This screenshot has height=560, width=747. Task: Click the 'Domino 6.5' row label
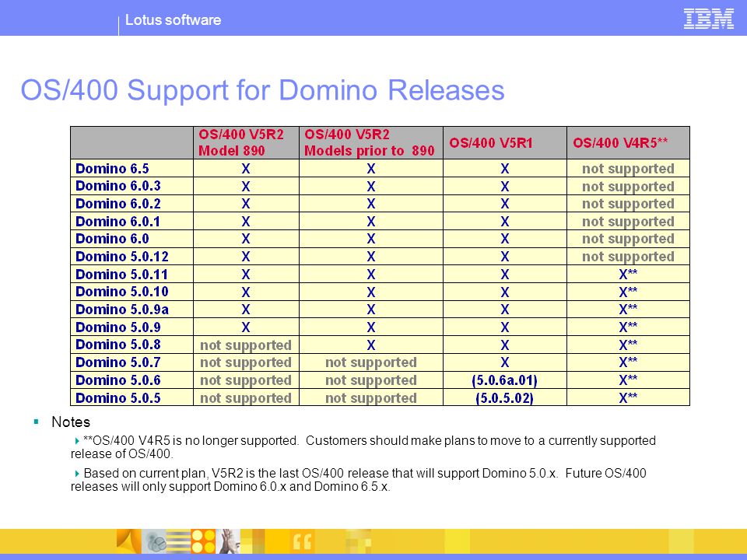pyautogui.click(x=112, y=169)
